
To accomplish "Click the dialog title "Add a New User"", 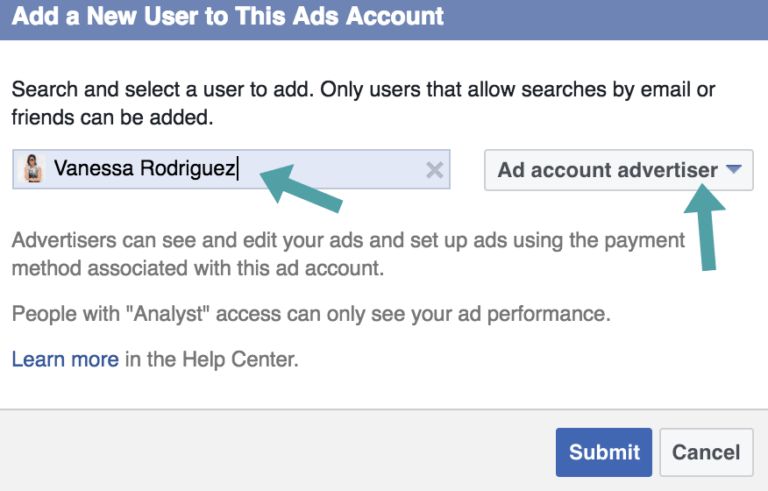I will click(228, 17).
